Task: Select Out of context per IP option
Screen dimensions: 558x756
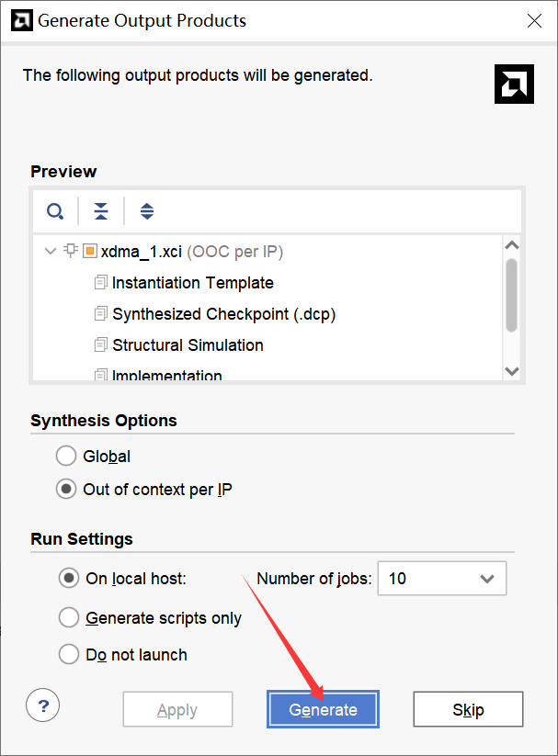Action: [66, 489]
